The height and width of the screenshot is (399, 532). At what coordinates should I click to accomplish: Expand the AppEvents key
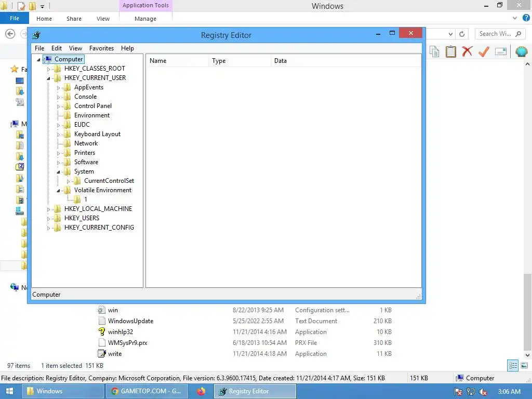pos(58,88)
